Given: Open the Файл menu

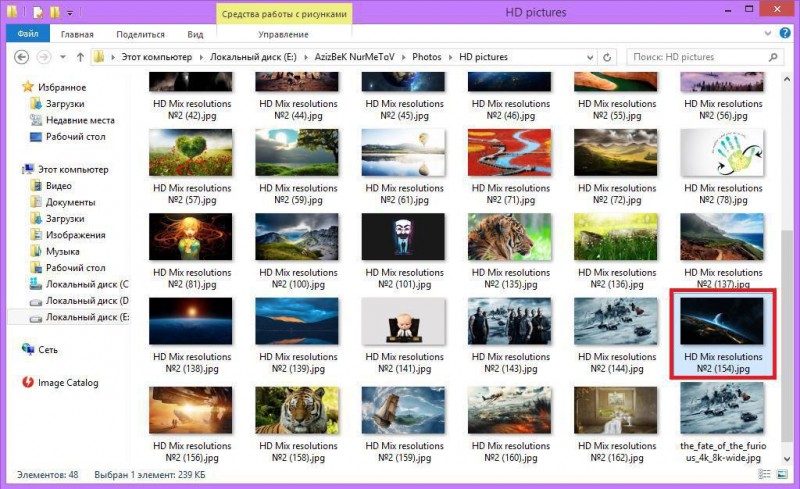Looking at the screenshot, I should tap(28, 34).
